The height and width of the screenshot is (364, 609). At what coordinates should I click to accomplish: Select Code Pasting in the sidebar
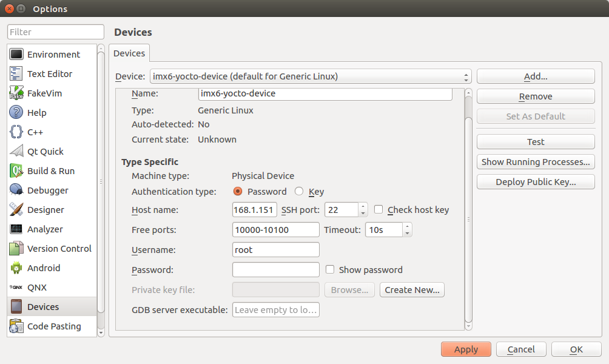click(x=53, y=326)
